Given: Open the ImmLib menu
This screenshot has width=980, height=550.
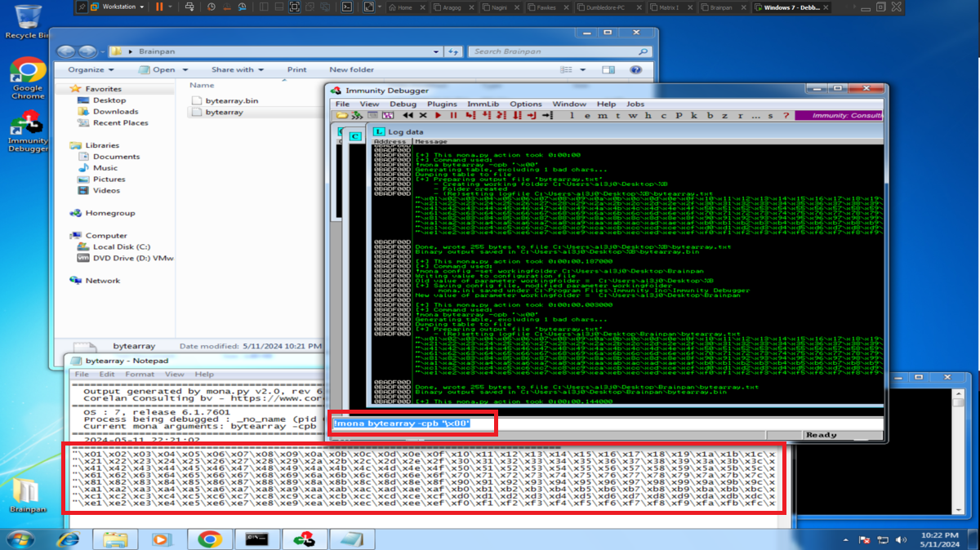Looking at the screenshot, I should (483, 104).
